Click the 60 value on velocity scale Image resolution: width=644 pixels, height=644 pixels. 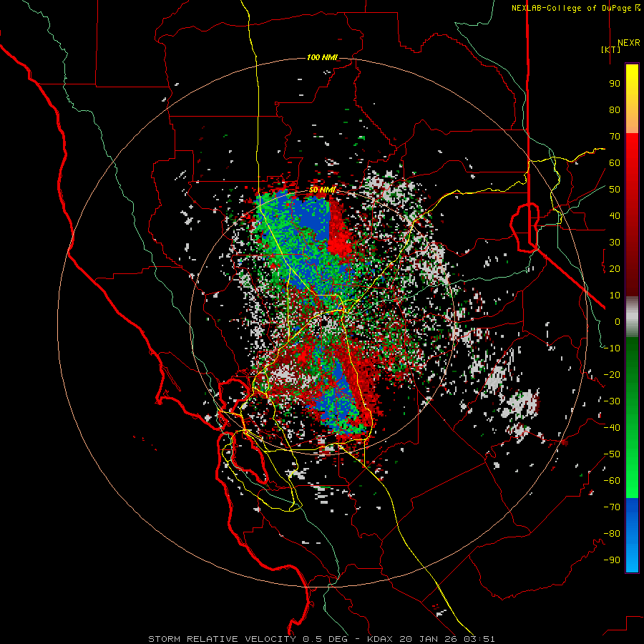pos(615,162)
